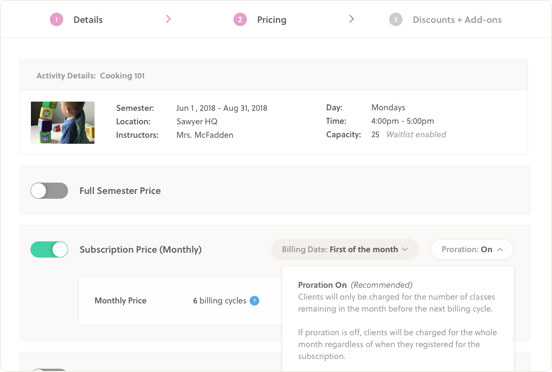Click the semester dates Jun 1, 2018 - Aug 31, 2018
The height and width of the screenshot is (372, 552).
pyautogui.click(x=222, y=108)
